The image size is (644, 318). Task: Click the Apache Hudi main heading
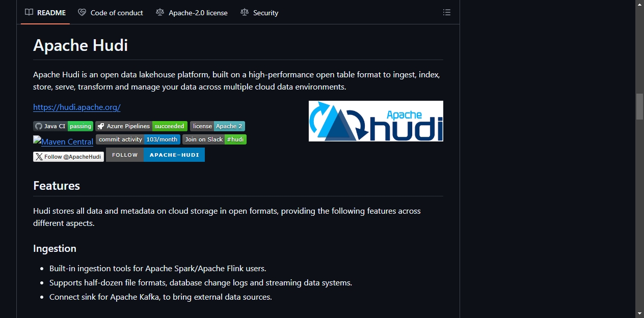[x=81, y=45]
